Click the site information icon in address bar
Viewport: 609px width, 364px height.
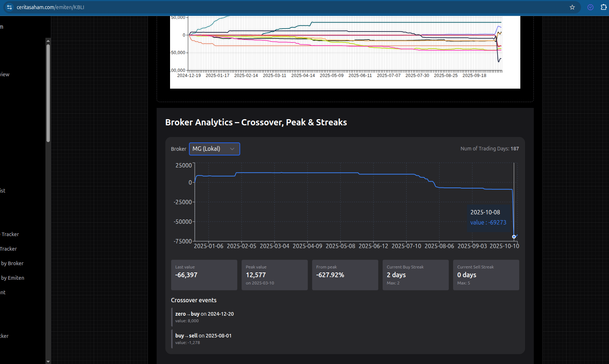[9, 7]
